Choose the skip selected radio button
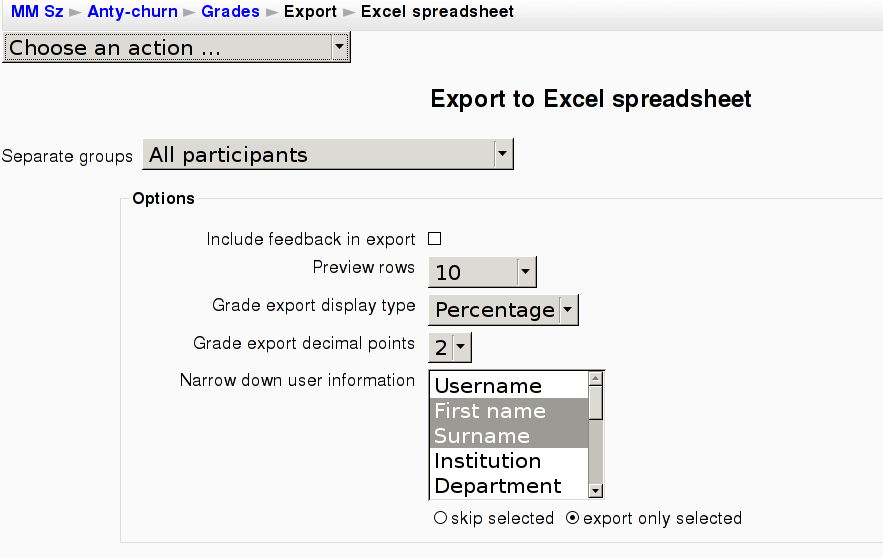Screen dimensions: 883x558 440,517
